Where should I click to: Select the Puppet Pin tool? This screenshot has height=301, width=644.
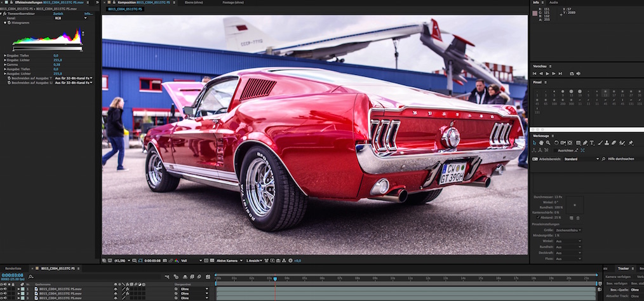pyautogui.click(x=631, y=143)
